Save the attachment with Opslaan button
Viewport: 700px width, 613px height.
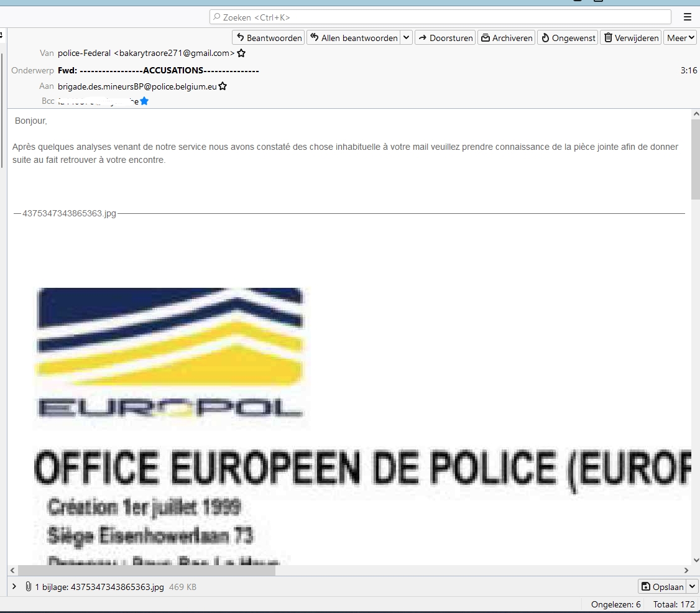[x=663, y=586]
